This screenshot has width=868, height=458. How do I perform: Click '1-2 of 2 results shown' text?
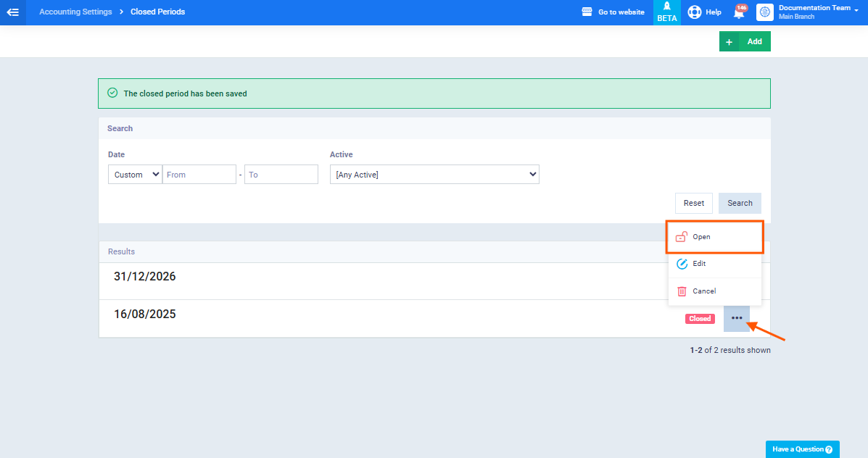point(730,350)
